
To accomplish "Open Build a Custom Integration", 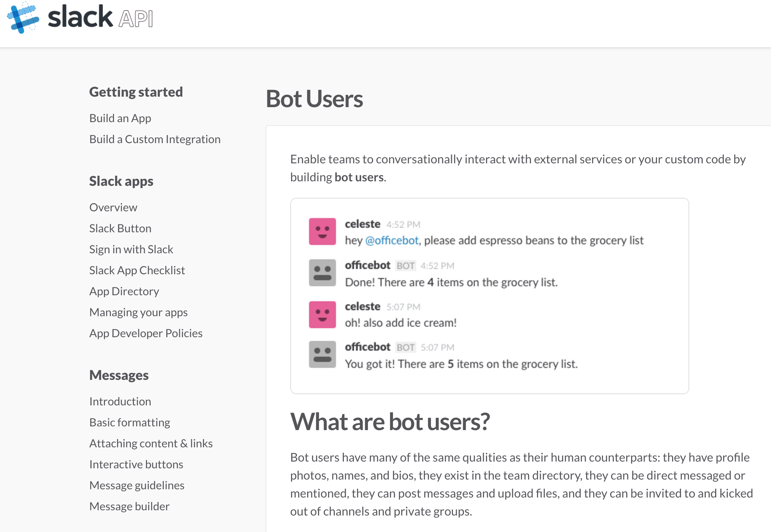I will pyautogui.click(x=154, y=139).
